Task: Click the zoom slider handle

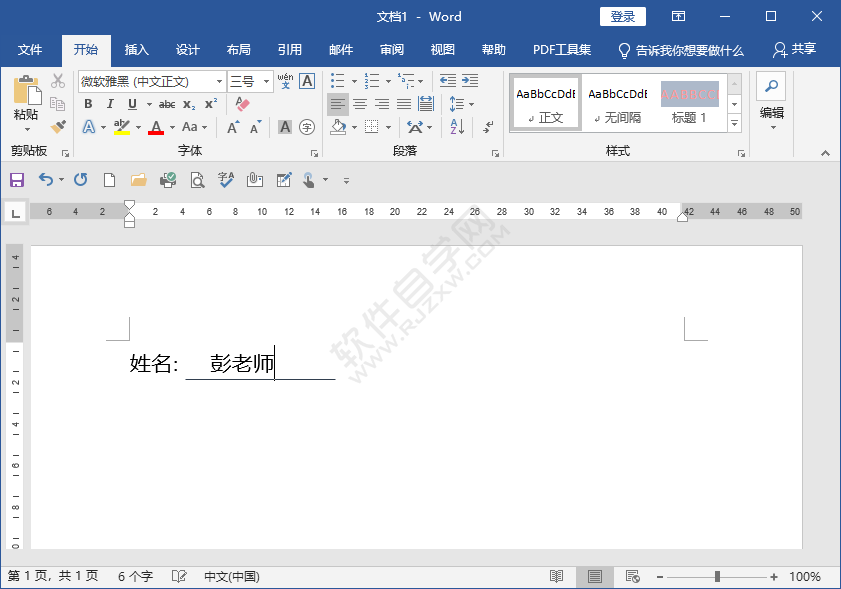Action: (717, 577)
